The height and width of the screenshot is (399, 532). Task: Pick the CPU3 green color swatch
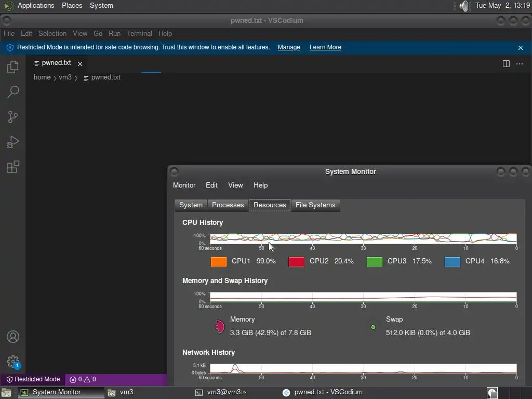pos(375,262)
